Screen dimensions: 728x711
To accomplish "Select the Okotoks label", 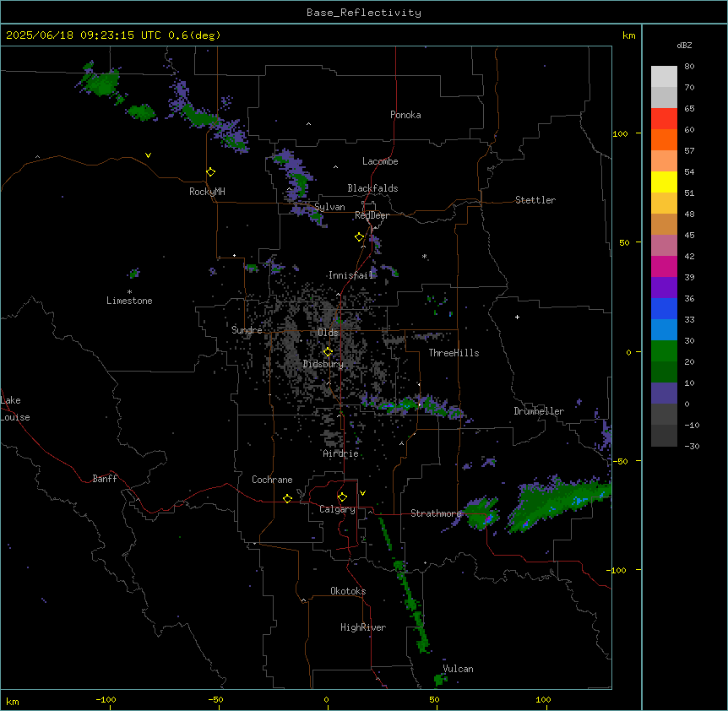I will [x=348, y=591].
